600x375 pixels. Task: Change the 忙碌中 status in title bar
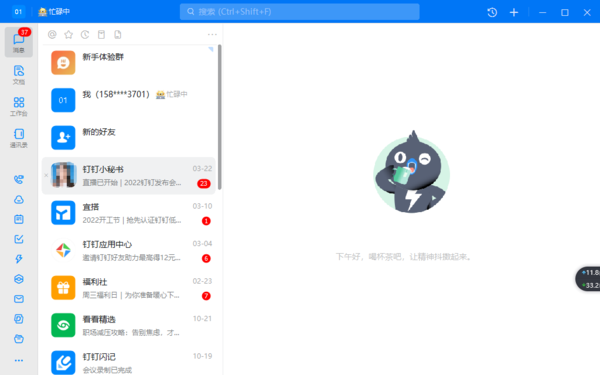point(54,11)
